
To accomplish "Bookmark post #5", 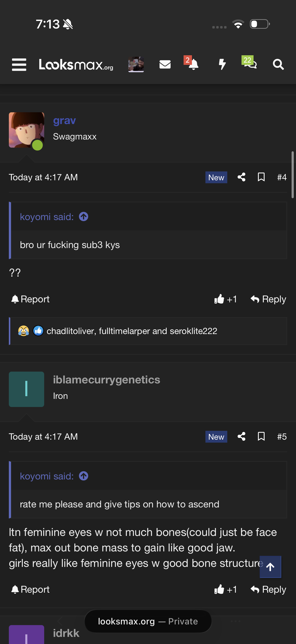I will pyautogui.click(x=261, y=436).
